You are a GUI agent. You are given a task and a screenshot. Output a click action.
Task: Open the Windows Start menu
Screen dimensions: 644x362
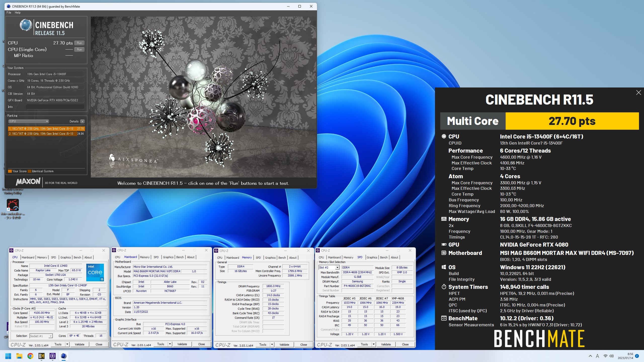coord(8,356)
